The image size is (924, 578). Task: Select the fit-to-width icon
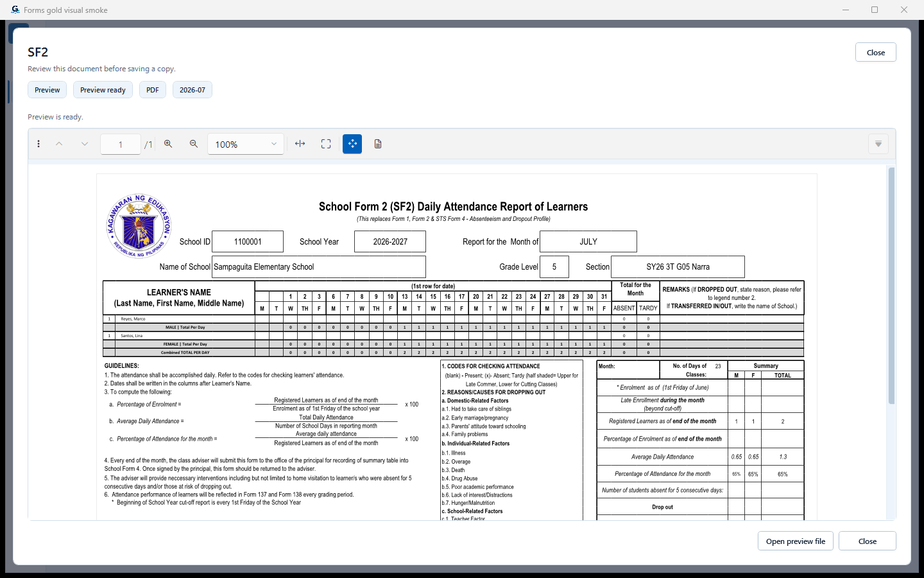[x=300, y=144]
